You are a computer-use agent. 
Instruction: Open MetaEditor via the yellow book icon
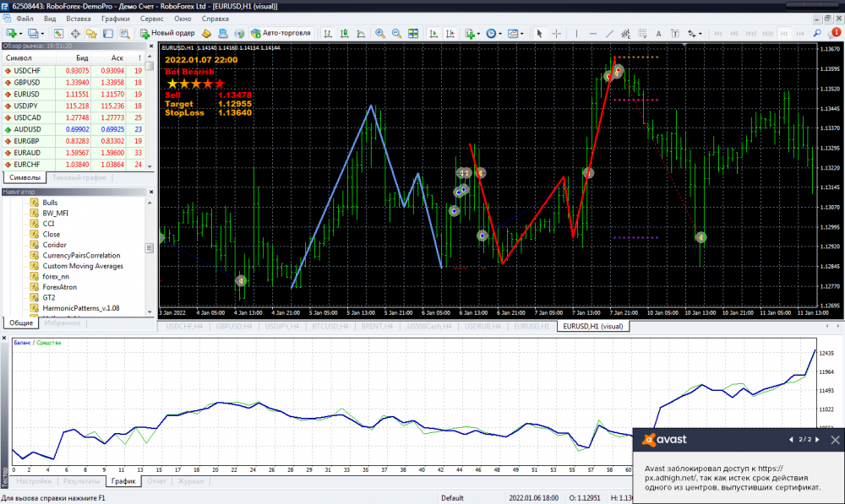[206, 34]
